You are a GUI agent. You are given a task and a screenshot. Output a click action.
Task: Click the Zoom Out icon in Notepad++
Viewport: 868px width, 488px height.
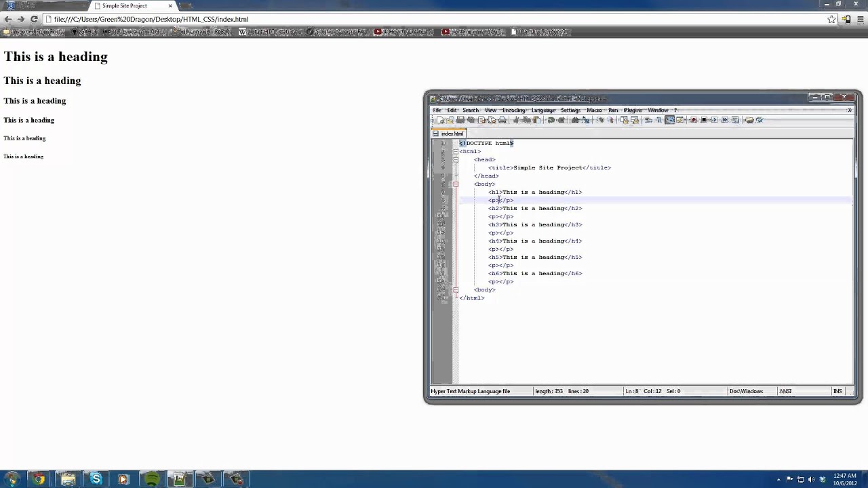point(610,120)
